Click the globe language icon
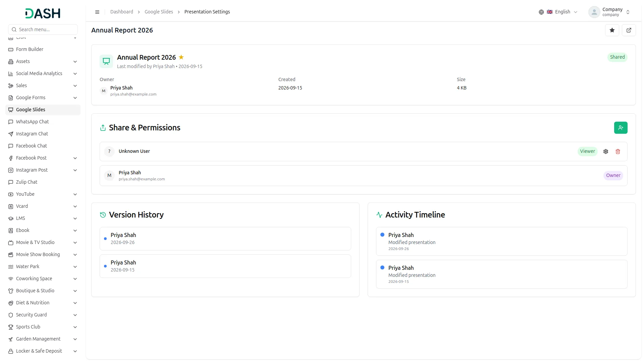Screen dimensions: 644x362 (541, 12)
